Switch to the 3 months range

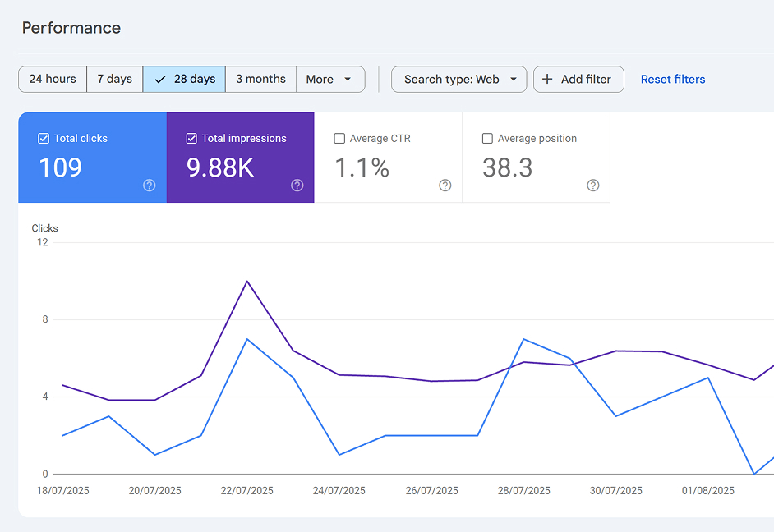(x=260, y=80)
